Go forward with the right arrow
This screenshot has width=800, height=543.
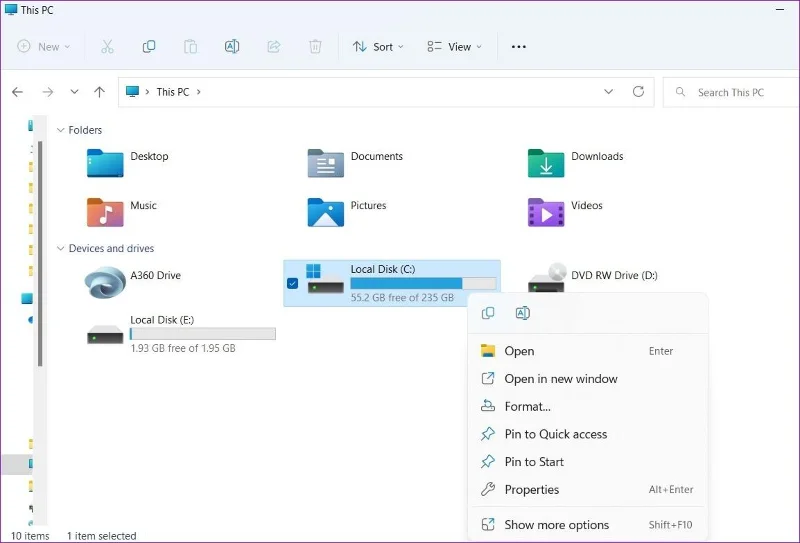tap(47, 92)
